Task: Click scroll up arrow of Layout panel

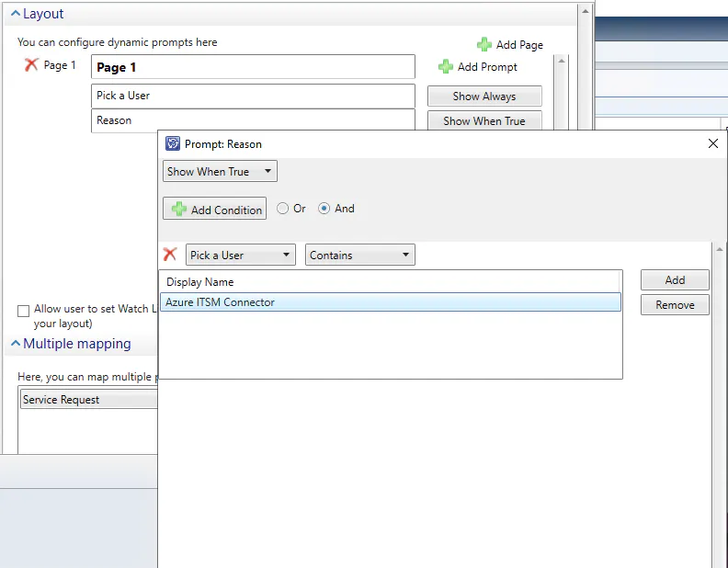Action: (x=585, y=12)
